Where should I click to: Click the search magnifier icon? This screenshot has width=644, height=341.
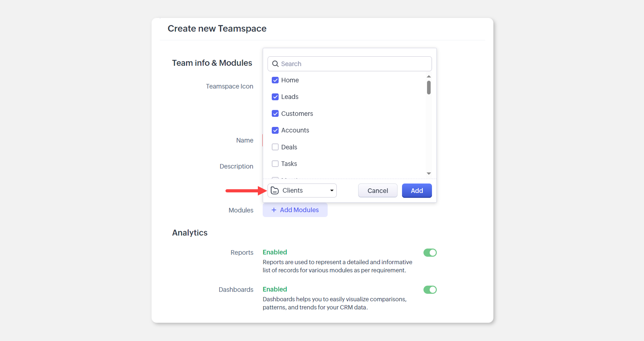coord(275,64)
